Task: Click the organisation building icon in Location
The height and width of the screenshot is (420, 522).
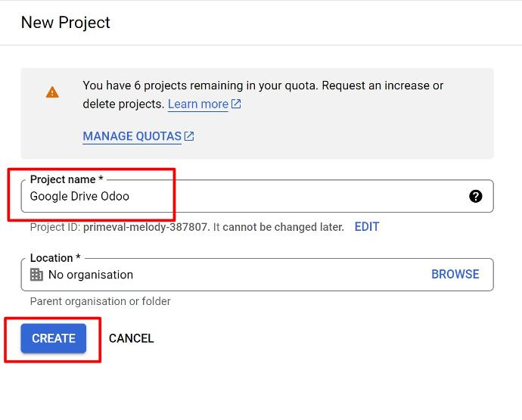Action: pyautogui.click(x=36, y=275)
